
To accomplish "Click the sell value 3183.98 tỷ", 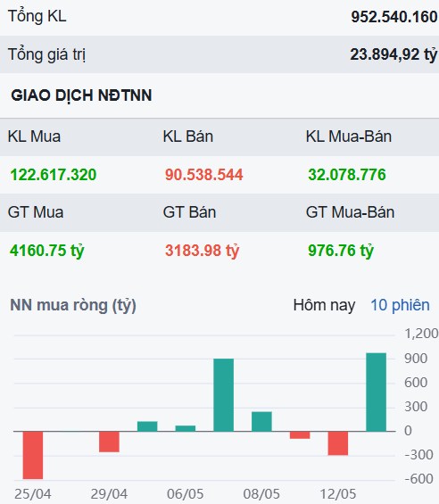I will [x=203, y=251].
